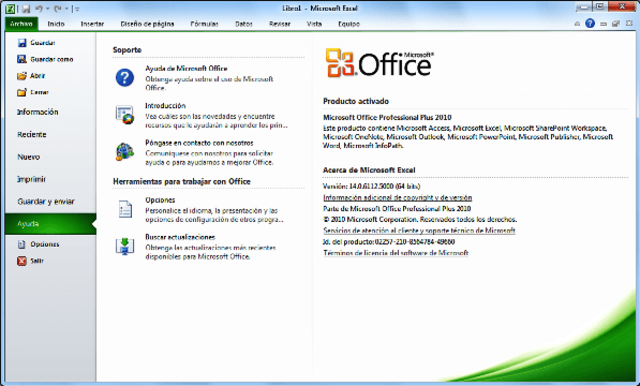
Task: Click the Guardar label in sidebar
Action: point(42,42)
